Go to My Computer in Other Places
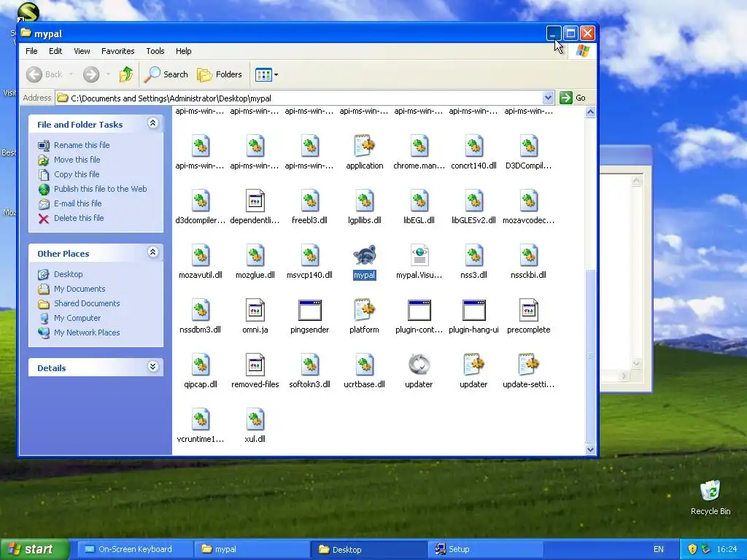This screenshot has height=560, width=747. pos(77,318)
